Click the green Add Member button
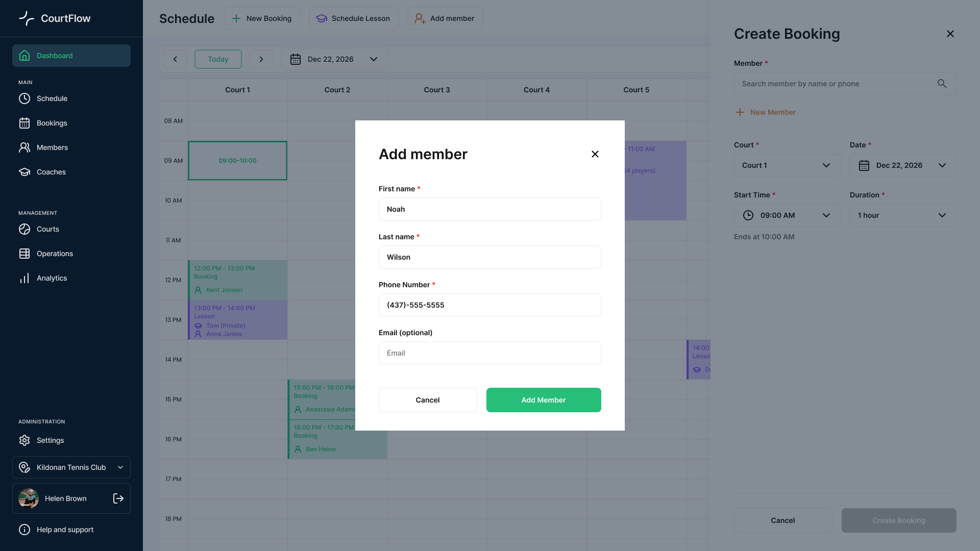Image resolution: width=980 pixels, height=551 pixels. [x=544, y=400]
